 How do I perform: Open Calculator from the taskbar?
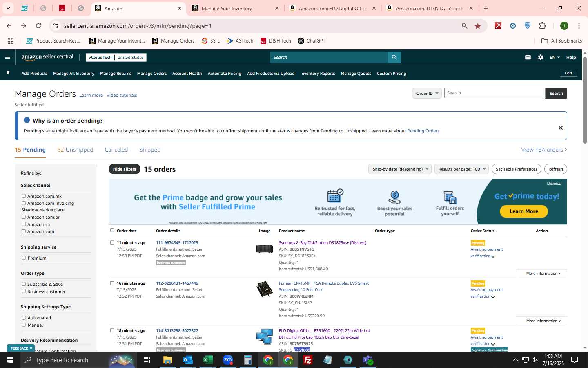[248, 360]
